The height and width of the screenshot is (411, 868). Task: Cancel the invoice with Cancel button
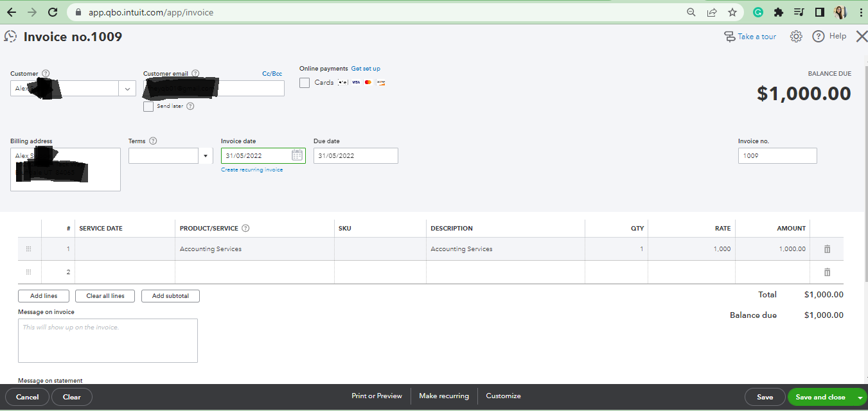[x=28, y=397]
